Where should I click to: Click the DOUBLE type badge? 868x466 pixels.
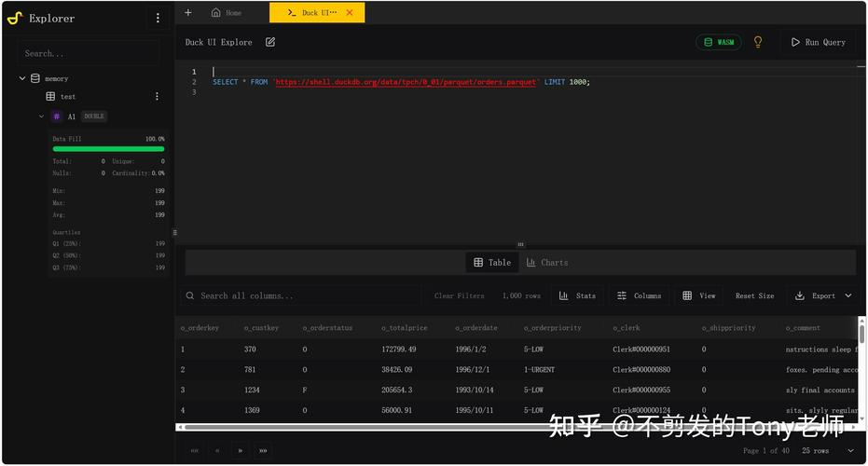tap(94, 116)
